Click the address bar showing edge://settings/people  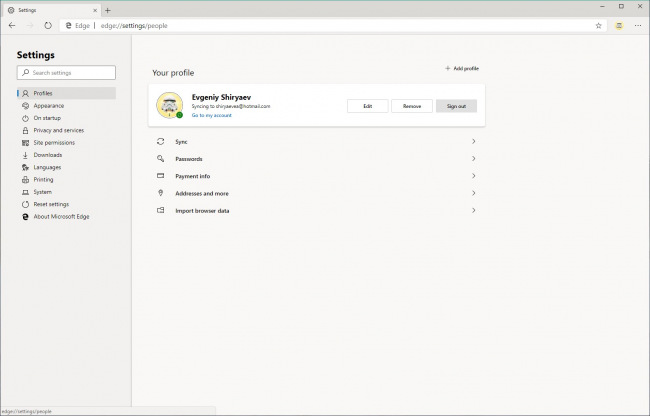pyautogui.click(x=332, y=26)
